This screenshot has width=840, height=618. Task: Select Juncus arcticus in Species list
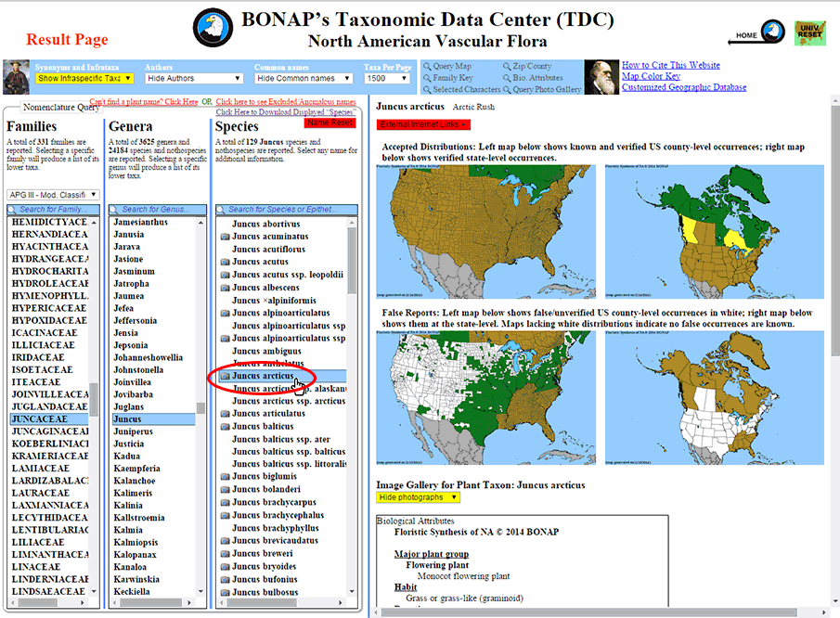[283, 376]
